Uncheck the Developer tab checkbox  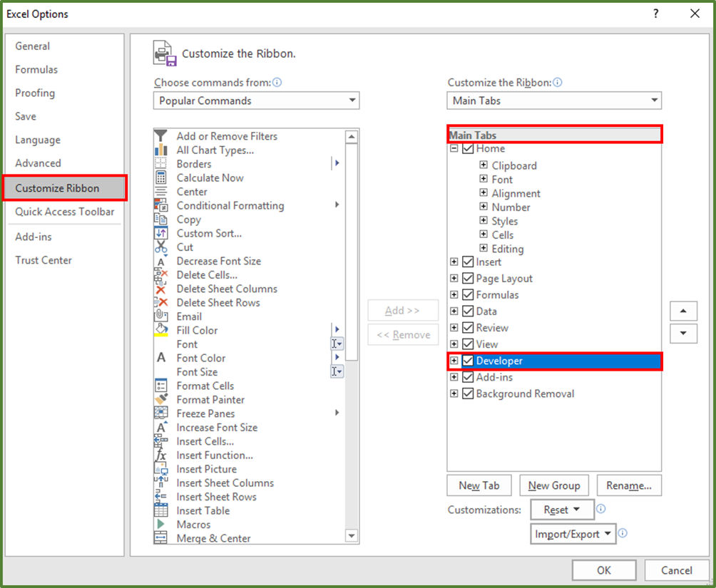[x=468, y=361]
